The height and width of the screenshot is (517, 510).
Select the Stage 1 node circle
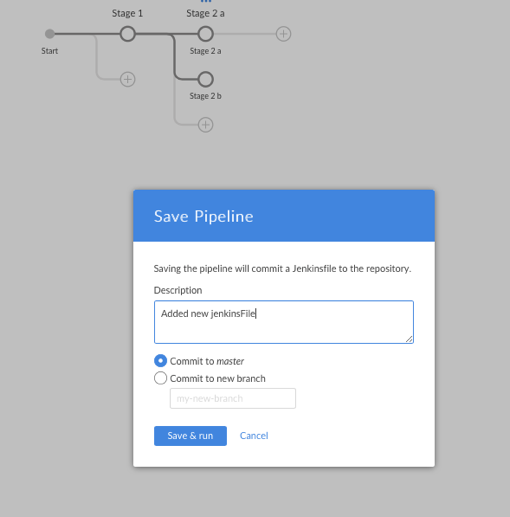click(127, 34)
